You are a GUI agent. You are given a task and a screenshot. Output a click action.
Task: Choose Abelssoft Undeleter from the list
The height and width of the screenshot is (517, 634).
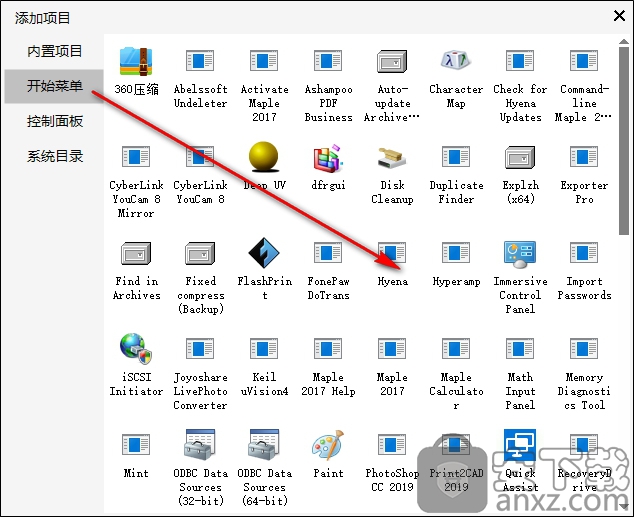(x=200, y=61)
